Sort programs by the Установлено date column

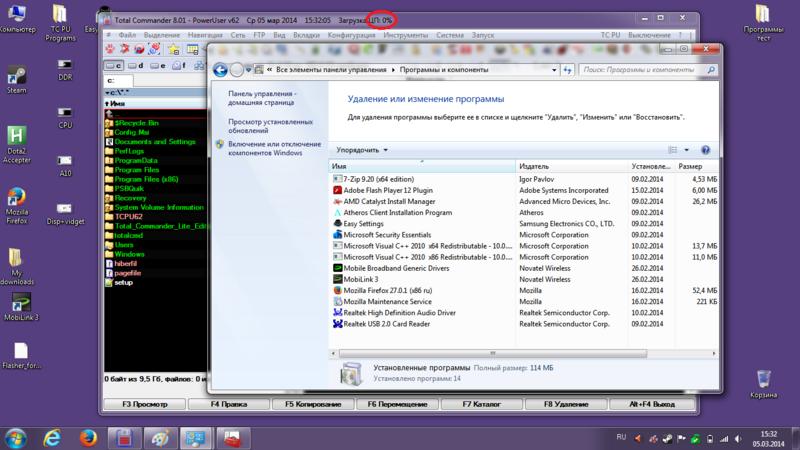pos(651,166)
